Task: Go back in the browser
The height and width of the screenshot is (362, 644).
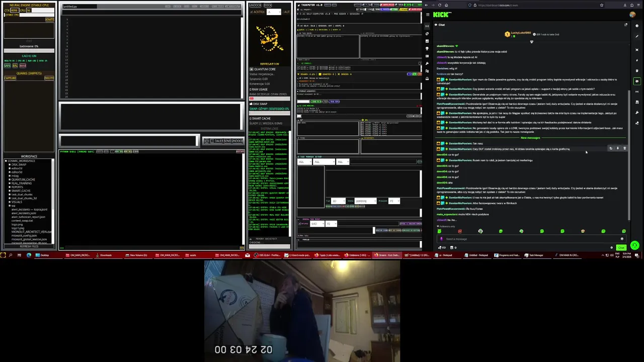Action: [426, 5]
